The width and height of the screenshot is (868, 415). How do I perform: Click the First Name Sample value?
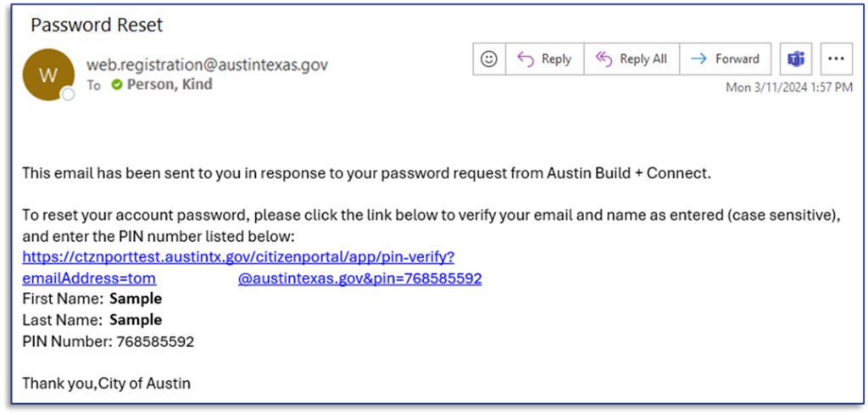point(136,299)
